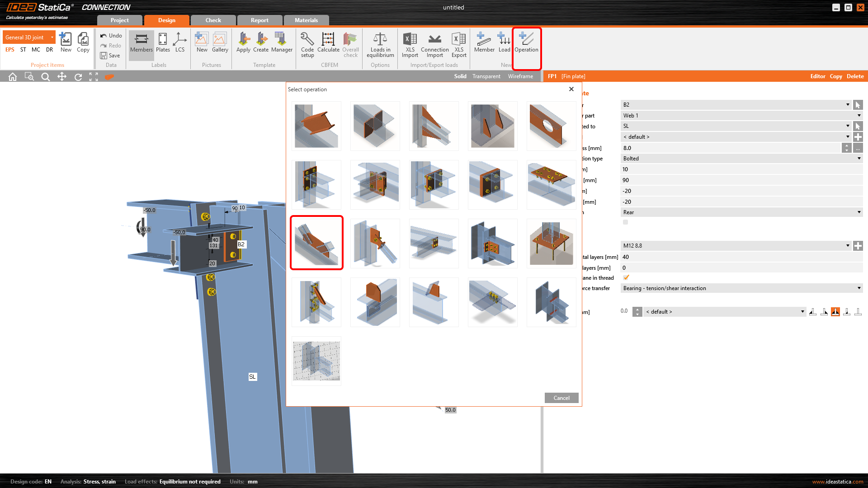Add a new Operation from ribbon

tap(526, 42)
